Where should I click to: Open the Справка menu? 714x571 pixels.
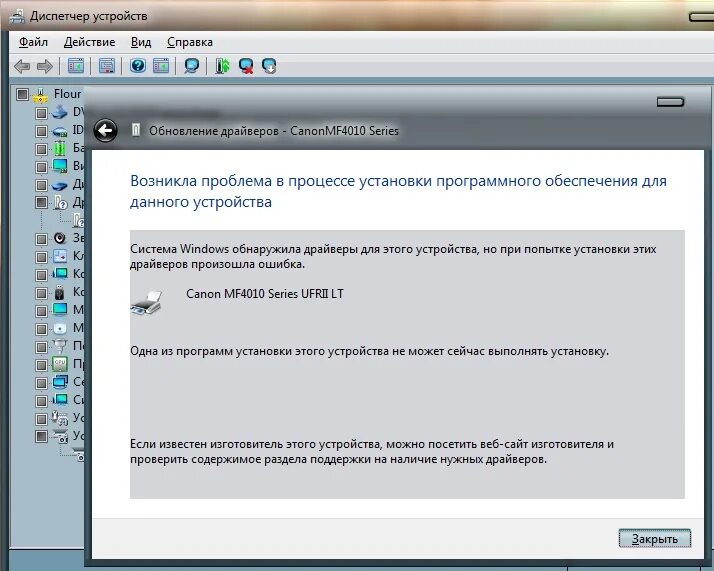(189, 42)
